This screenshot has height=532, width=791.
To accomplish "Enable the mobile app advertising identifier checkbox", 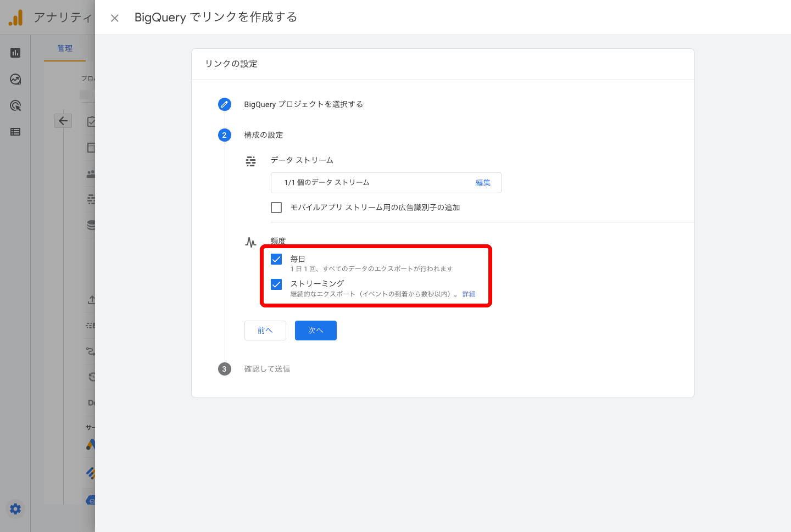I will (276, 208).
